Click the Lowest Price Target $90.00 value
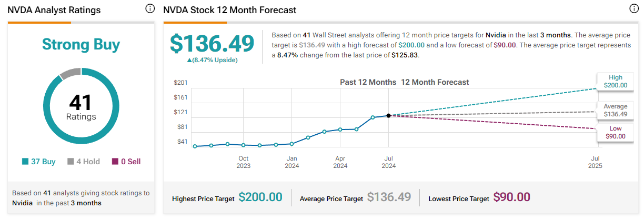 coord(511,197)
